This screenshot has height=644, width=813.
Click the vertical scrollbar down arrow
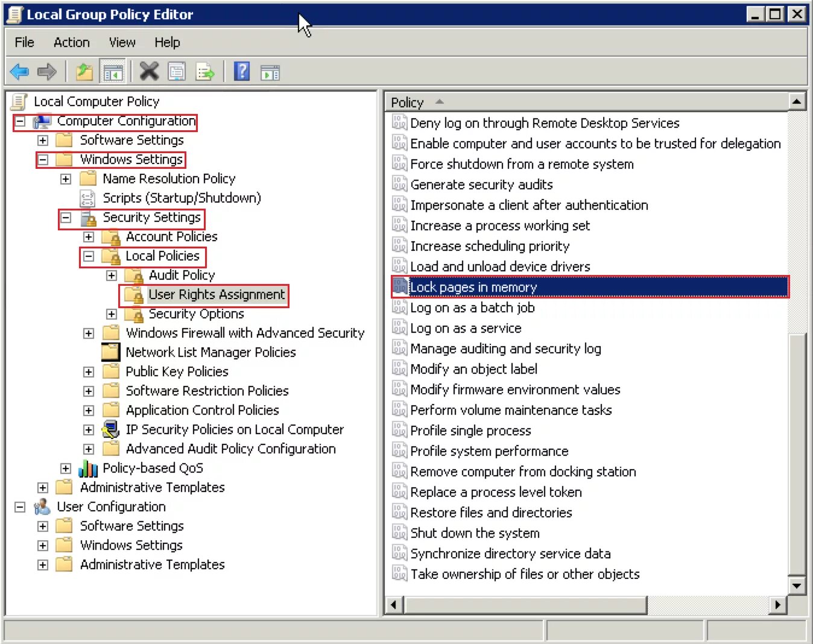click(797, 585)
